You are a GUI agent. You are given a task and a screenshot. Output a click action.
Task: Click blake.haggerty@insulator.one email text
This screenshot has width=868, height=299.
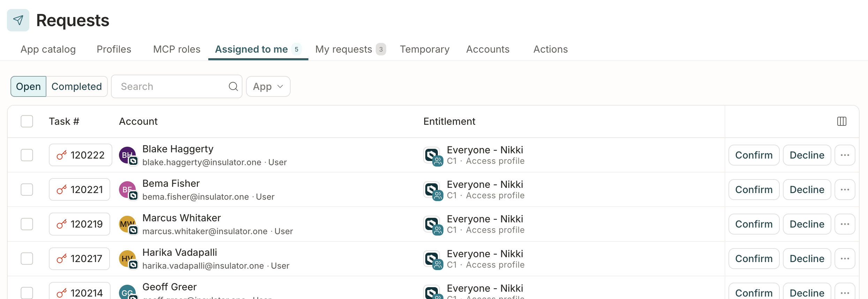[x=202, y=162]
